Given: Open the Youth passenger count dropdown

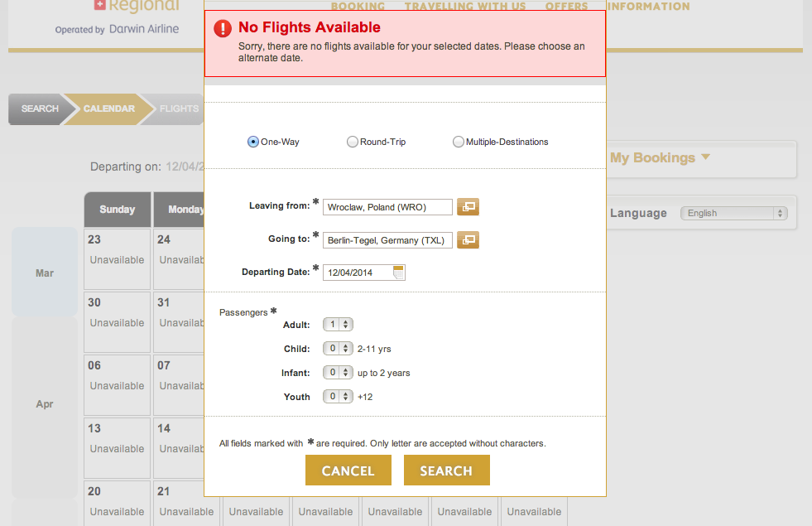Looking at the screenshot, I should click(x=339, y=397).
